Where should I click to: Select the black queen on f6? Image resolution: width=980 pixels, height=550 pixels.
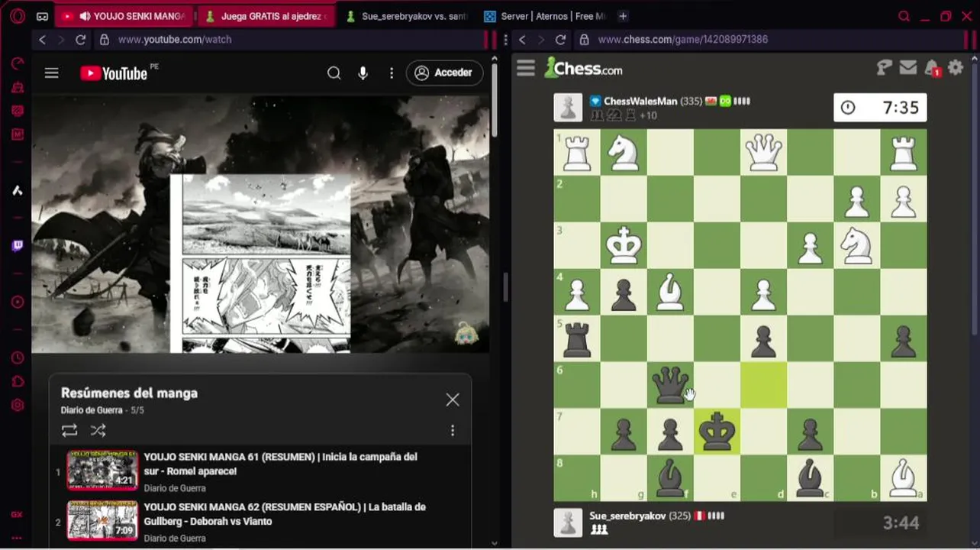tap(670, 385)
